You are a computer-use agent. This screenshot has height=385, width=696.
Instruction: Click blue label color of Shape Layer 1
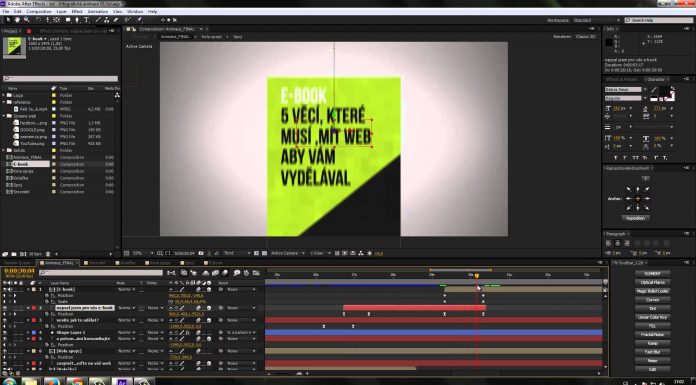tap(34, 333)
